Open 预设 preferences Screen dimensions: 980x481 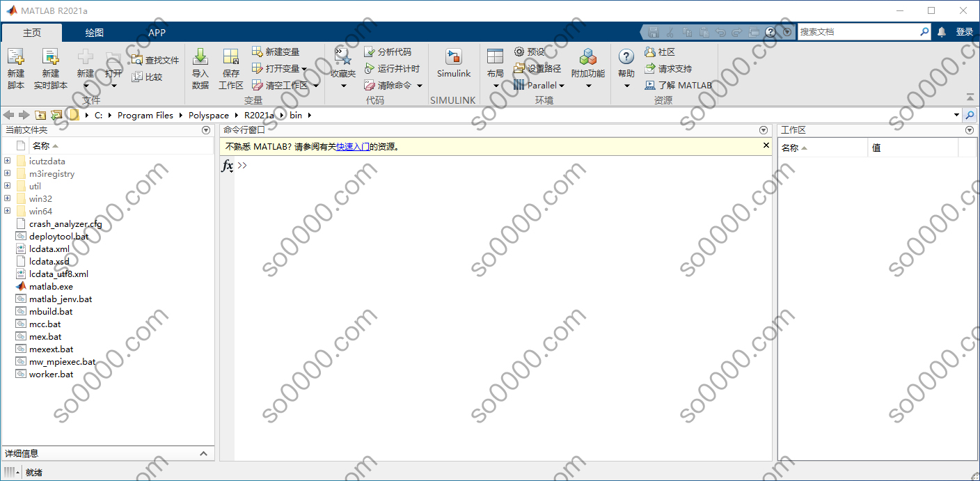click(530, 52)
